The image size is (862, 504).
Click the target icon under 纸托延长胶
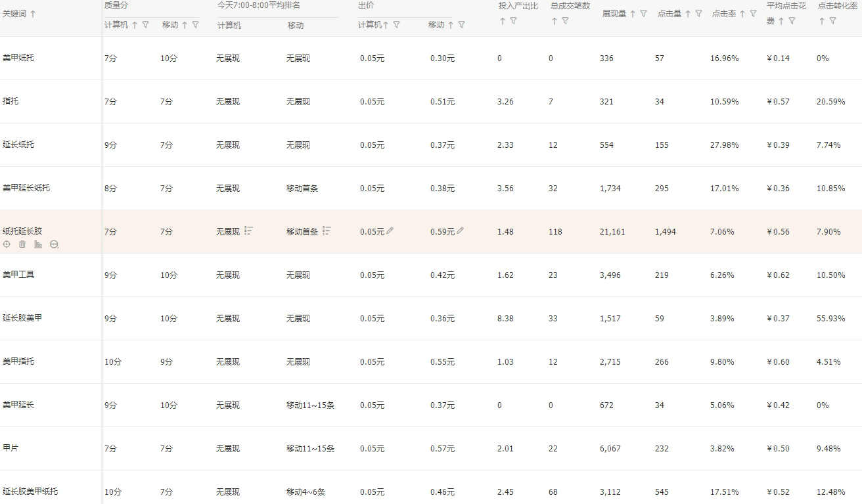[7, 244]
